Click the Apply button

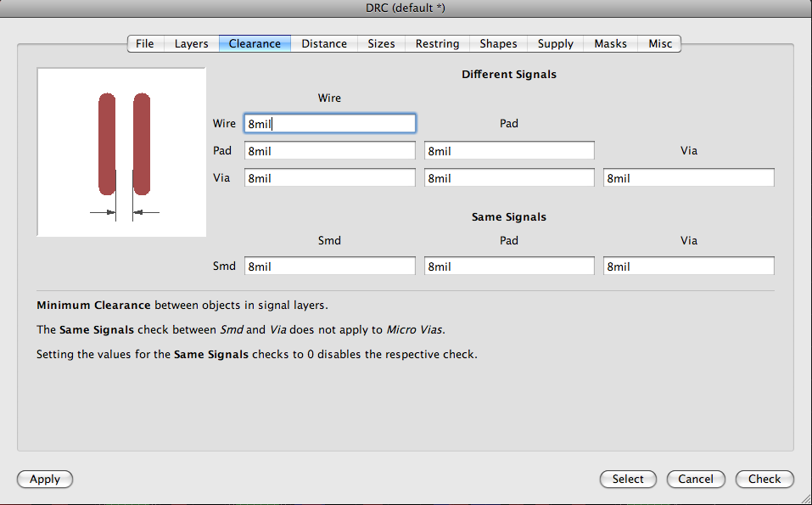click(x=45, y=479)
